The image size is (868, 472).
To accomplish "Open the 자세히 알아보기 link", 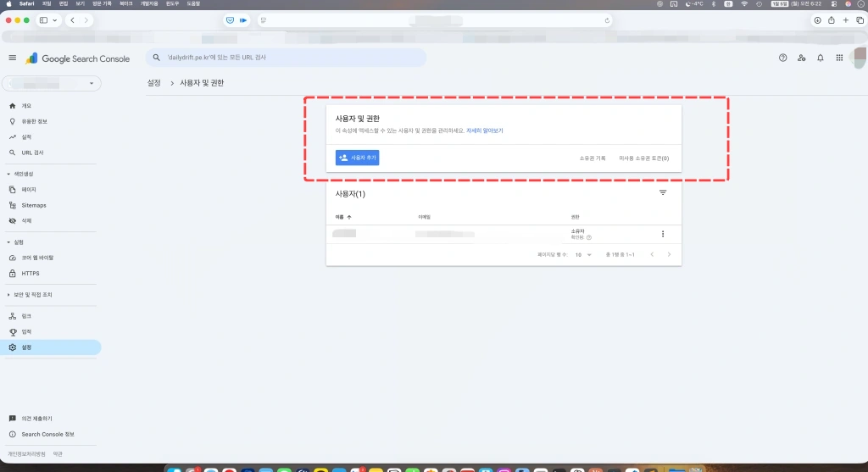I will coord(484,131).
